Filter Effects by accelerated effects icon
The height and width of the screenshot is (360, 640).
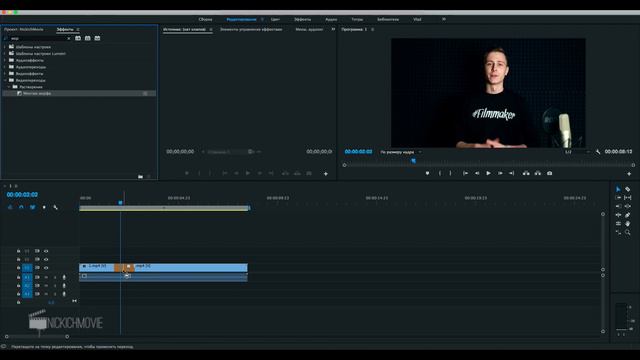tap(78, 38)
